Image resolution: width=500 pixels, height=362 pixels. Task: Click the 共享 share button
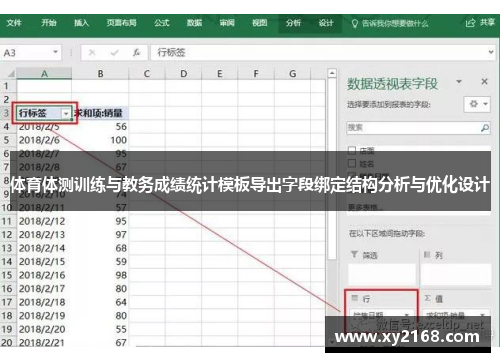coord(480,23)
